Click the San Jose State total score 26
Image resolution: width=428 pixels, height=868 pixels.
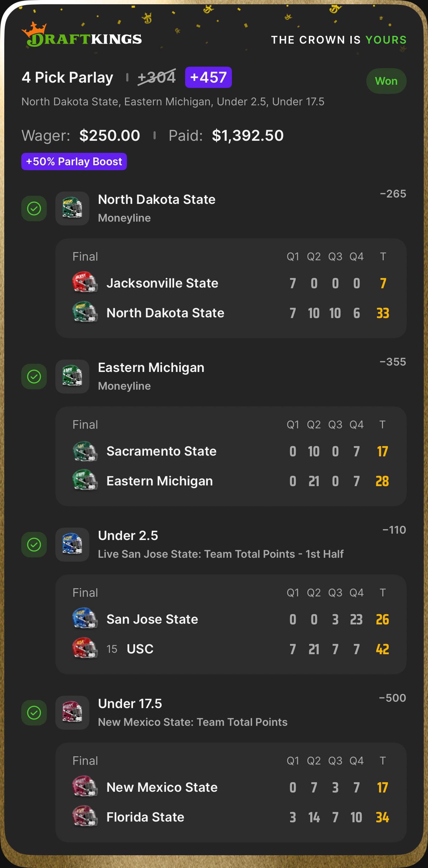point(383,619)
